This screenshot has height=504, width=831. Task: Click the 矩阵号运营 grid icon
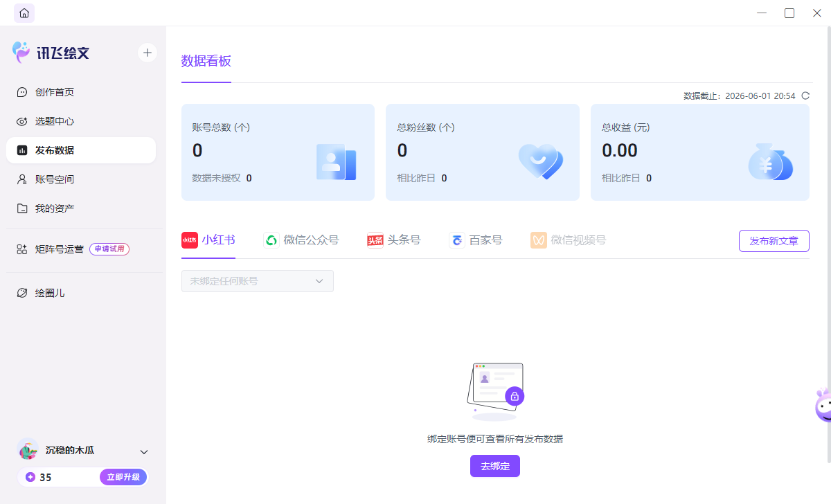[x=22, y=249]
